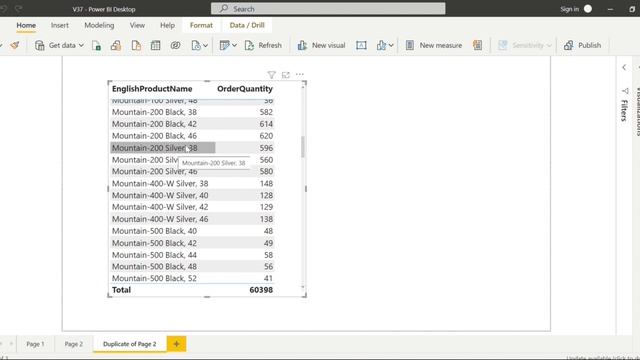Open the Format ribbon tab
The width and height of the screenshot is (640, 360).
[x=201, y=25]
